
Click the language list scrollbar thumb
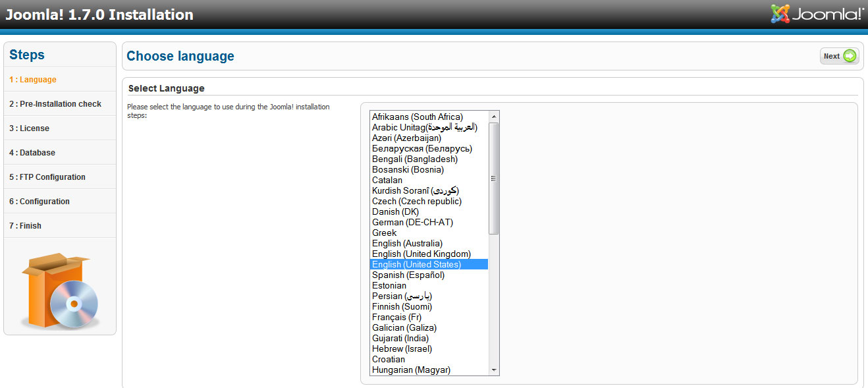[x=494, y=179]
